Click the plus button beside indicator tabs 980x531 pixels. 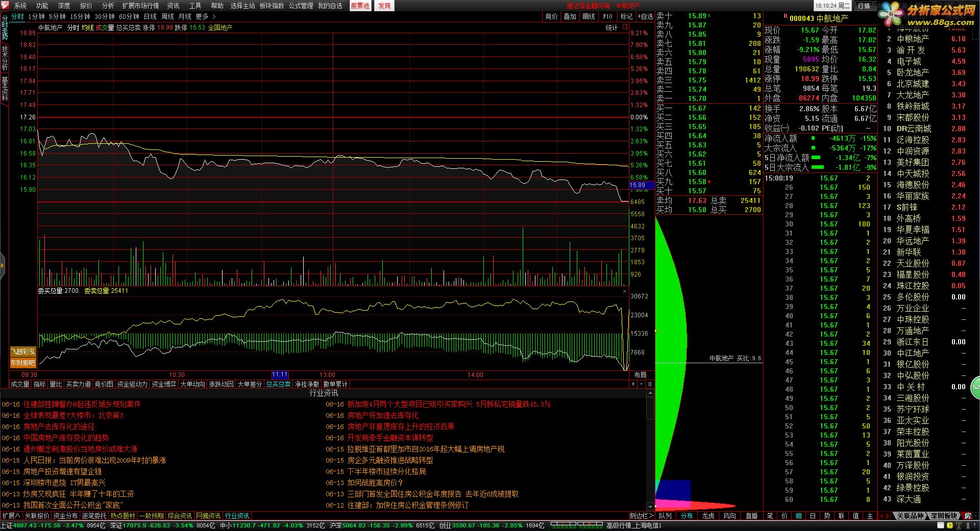click(633, 384)
